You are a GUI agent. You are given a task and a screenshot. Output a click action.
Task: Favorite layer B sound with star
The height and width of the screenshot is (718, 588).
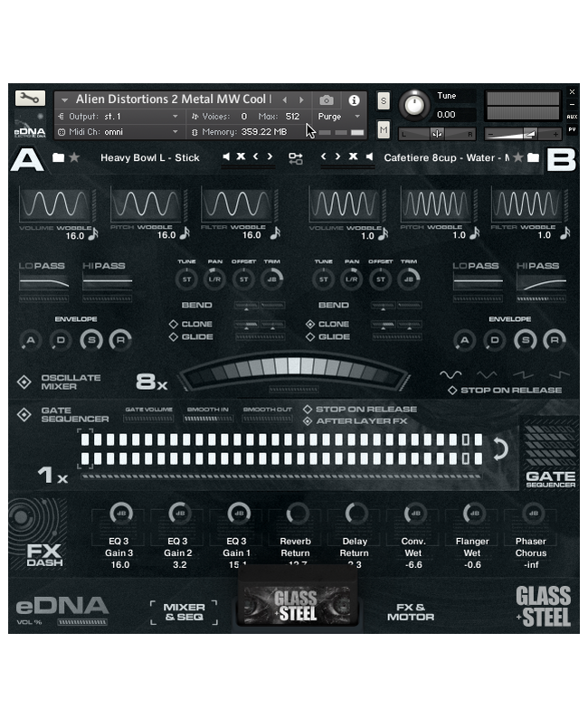click(518, 157)
